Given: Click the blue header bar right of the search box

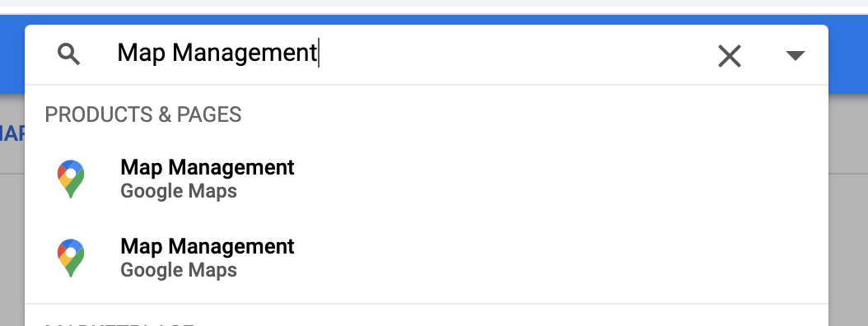Looking at the screenshot, I should (848, 54).
